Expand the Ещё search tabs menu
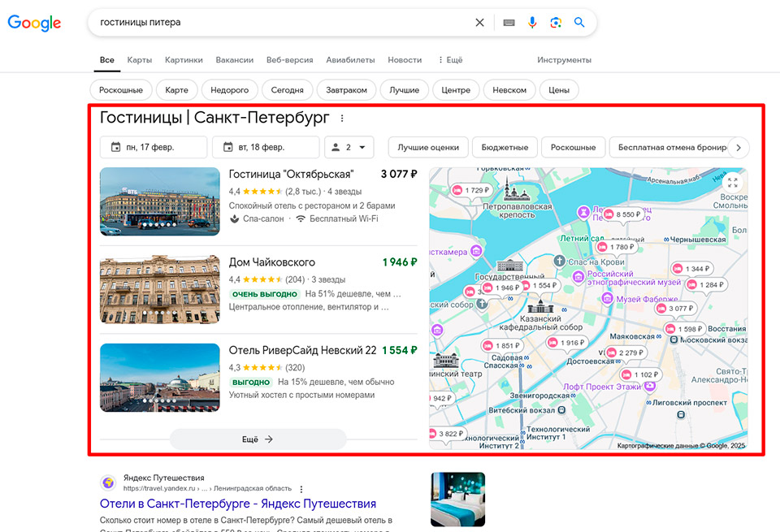 tap(451, 59)
